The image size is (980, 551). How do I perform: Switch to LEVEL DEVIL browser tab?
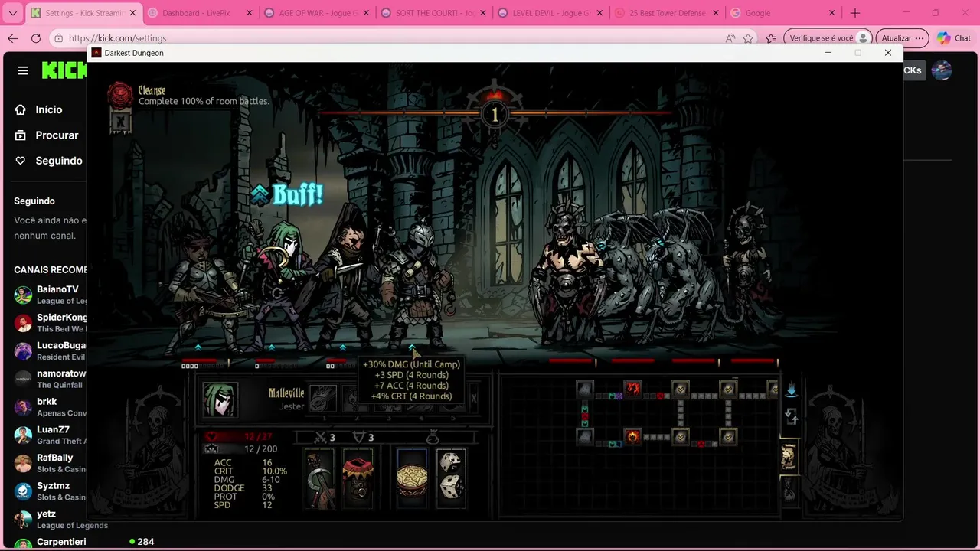(x=550, y=13)
